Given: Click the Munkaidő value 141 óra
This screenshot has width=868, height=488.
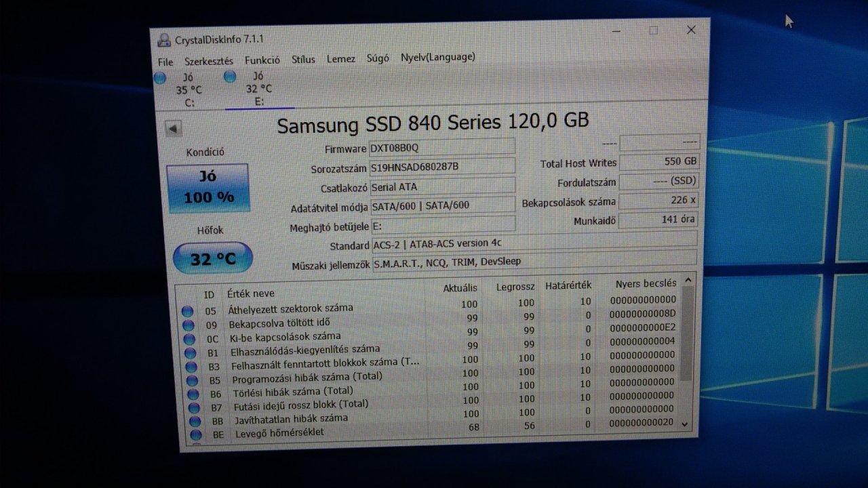Looking at the screenshot, I should point(658,220).
